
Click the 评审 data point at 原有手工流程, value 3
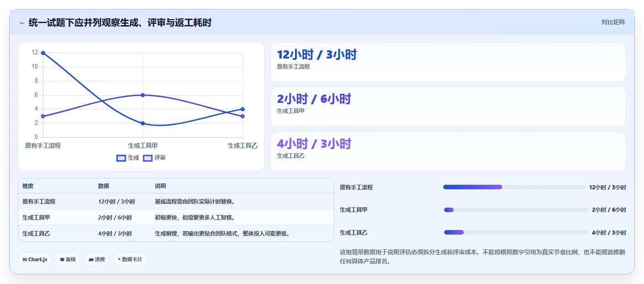(x=43, y=116)
